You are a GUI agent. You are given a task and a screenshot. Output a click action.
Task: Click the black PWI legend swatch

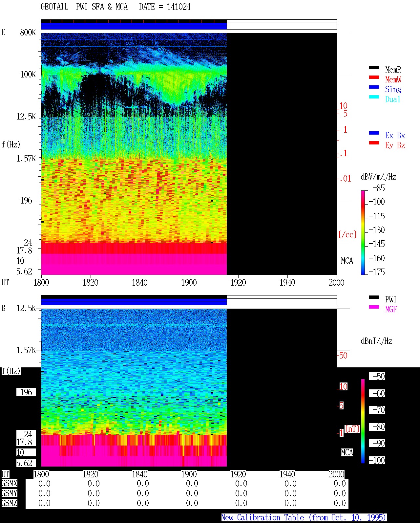coord(374,297)
